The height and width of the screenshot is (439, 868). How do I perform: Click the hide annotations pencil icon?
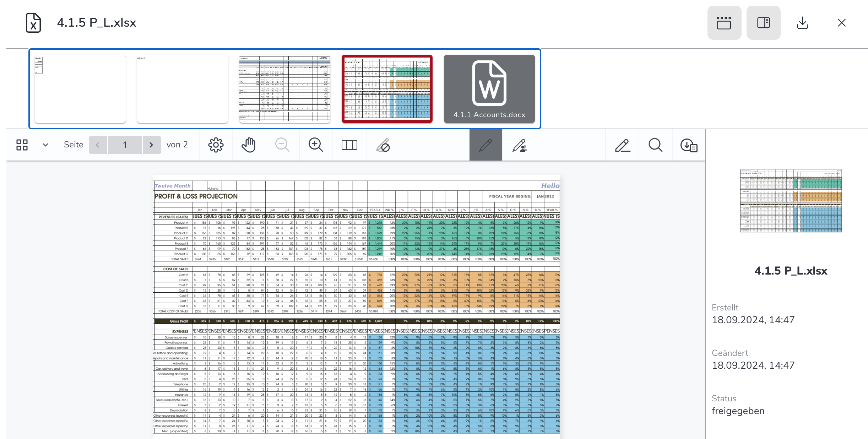coord(383,145)
